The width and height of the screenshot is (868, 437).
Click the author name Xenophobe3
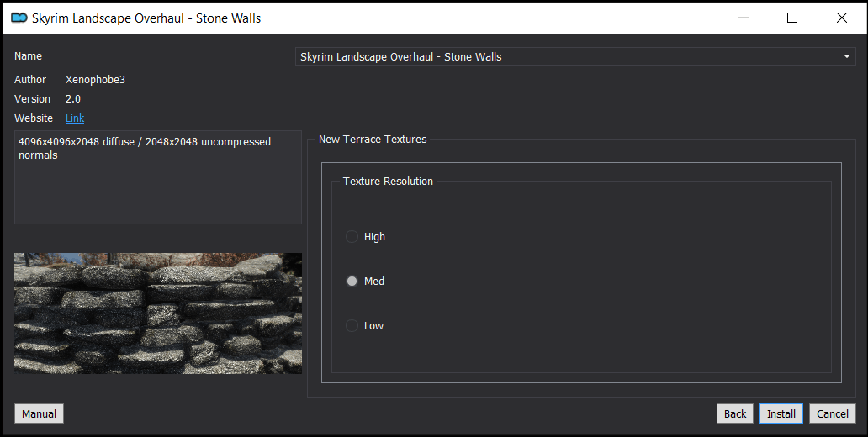95,79
